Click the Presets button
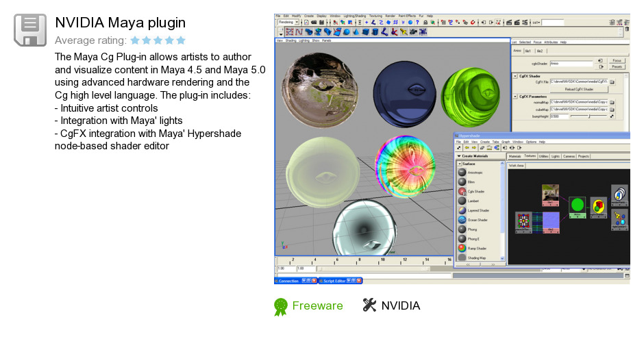 point(617,66)
